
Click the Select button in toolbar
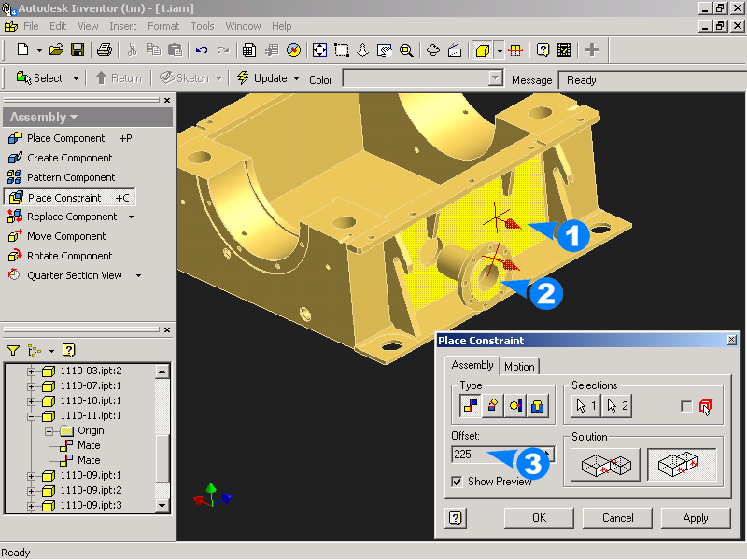click(x=39, y=78)
